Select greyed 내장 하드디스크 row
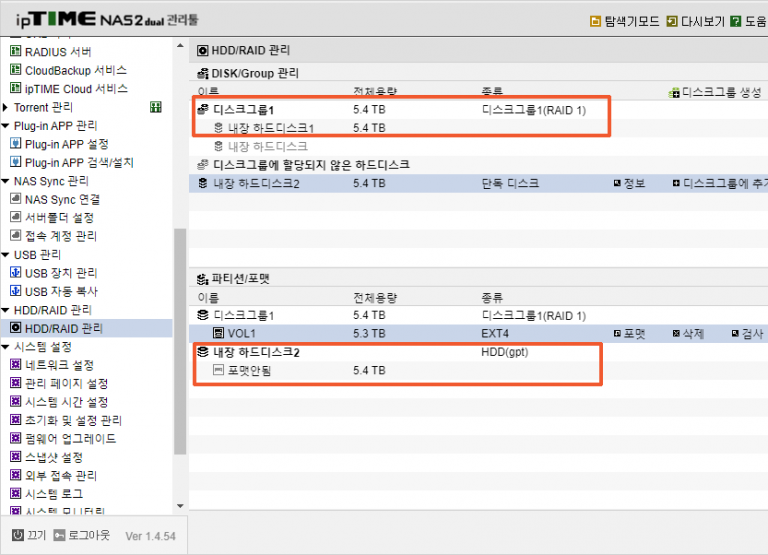Image resolution: width=768 pixels, height=555 pixels. (x=479, y=146)
